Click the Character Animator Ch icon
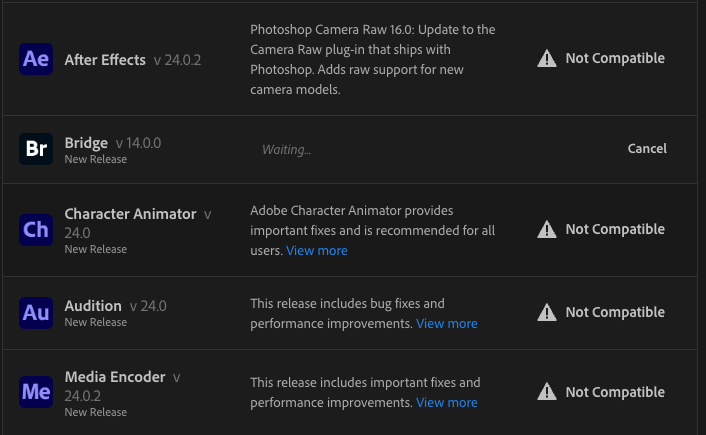This screenshot has height=435, width=706. [x=36, y=230]
